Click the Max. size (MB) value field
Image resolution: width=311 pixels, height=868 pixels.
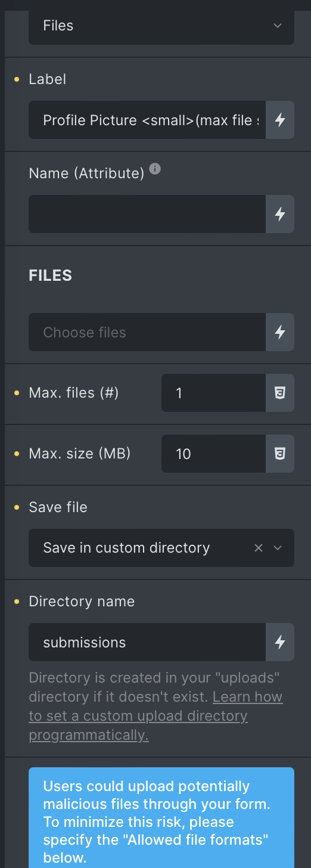pyautogui.click(x=213, y=454)
